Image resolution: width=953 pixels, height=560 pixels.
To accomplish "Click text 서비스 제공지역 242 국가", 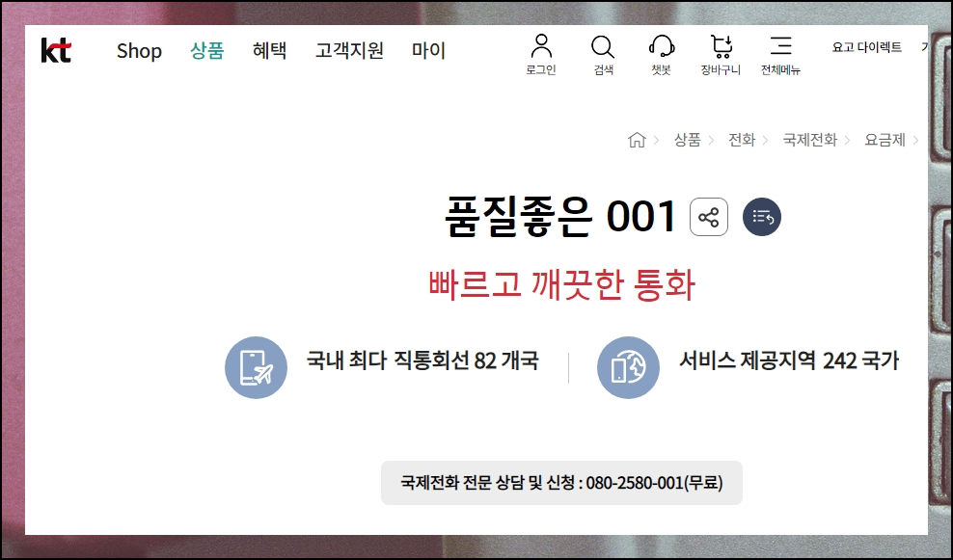I will point(788,360).
